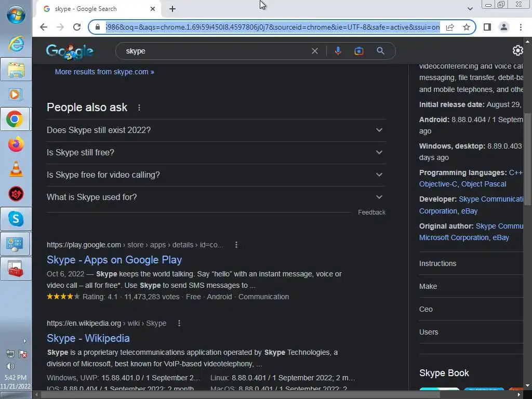Open 'Skype - Apps on Google Play'

[x=114, y=260]
